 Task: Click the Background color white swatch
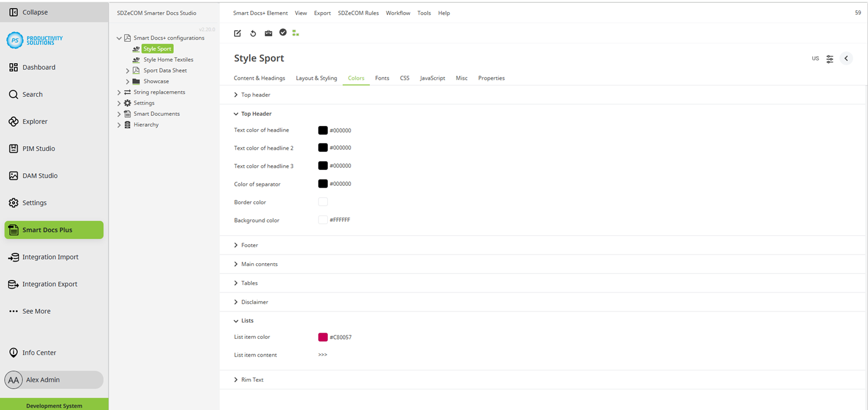point(323,220)
